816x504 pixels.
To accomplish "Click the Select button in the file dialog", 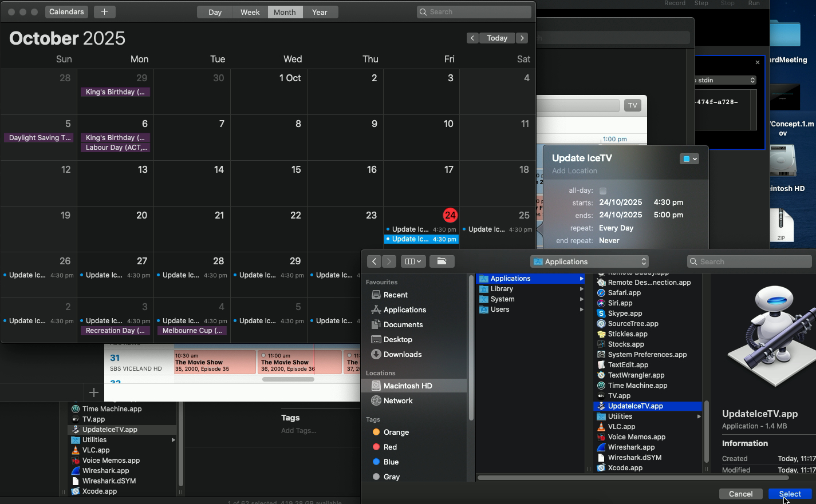I will [x=790, y=494].
